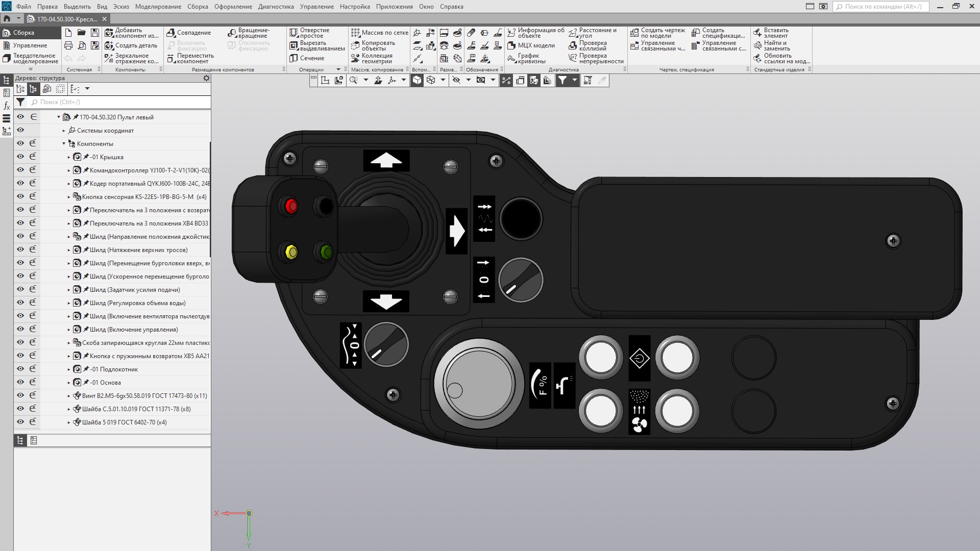The image size is (980, 551).
Task: Expand the Системы координат tree node
Action: pos(64,131)
